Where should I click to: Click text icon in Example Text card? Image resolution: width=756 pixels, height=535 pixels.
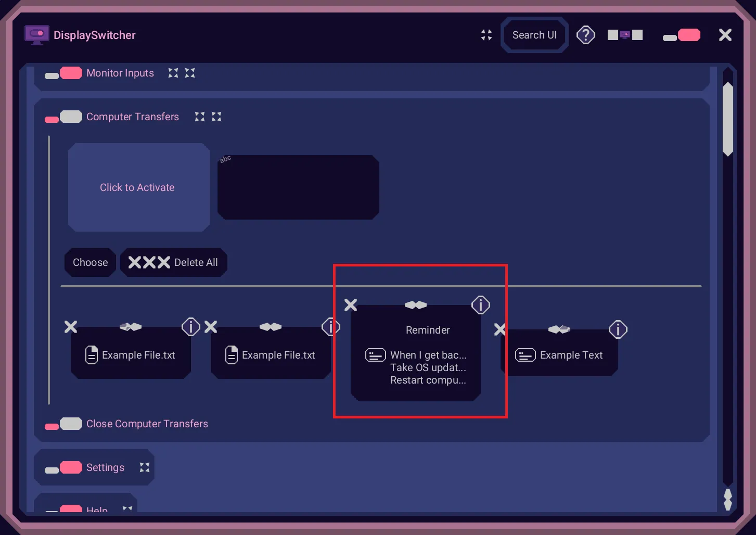525,355
